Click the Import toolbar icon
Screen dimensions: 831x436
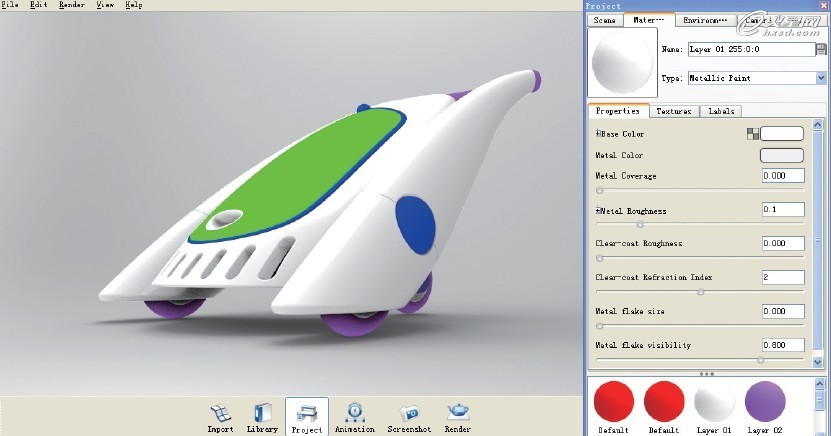[x=220, y=413]
